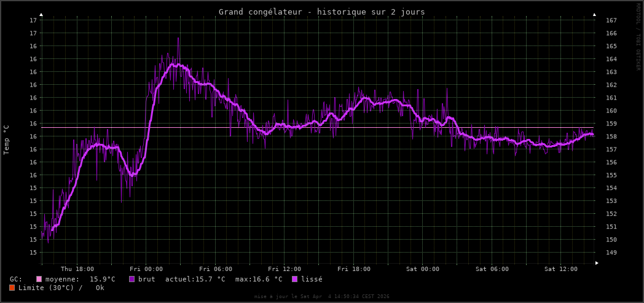Select the 'Fri 12:00' time axis label

click(285, 269)
